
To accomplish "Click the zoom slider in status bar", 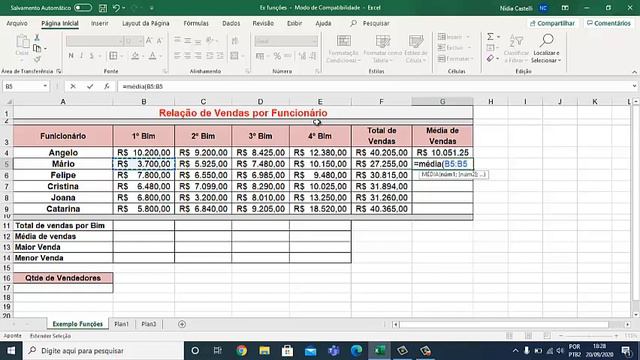I will (x=588, y=336).
